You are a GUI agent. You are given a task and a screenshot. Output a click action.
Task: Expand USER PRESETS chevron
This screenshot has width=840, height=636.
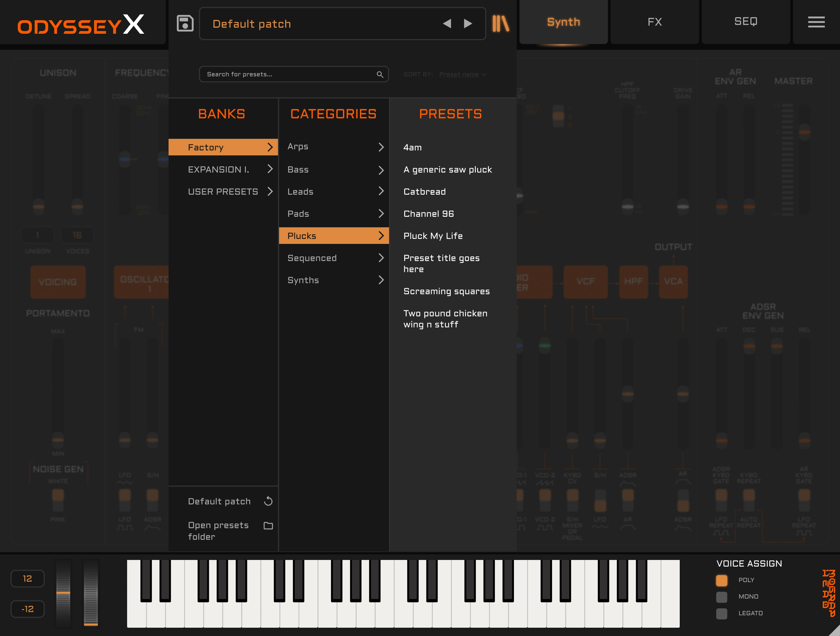[270, 191]
